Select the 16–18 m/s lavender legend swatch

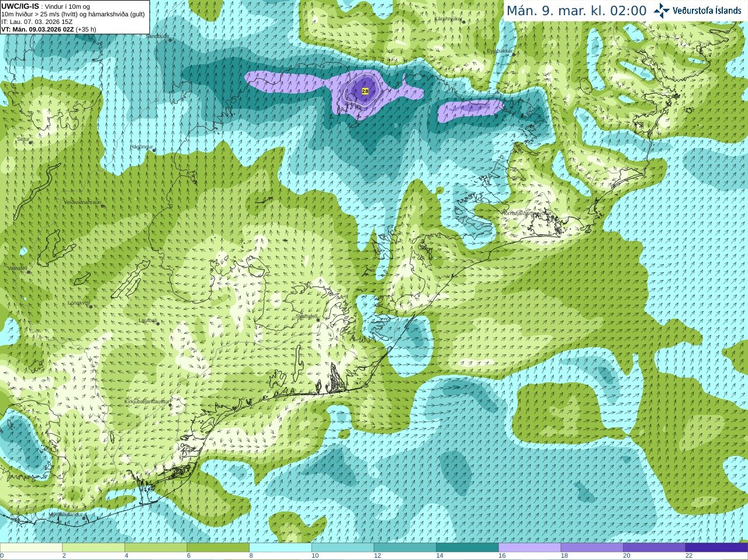[x=529, y=548]
